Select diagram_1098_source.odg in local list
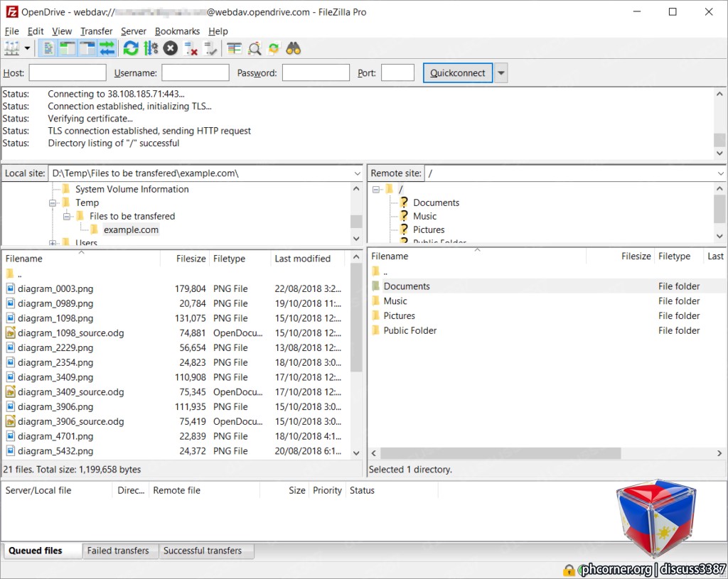 click(x=176, y=333)
